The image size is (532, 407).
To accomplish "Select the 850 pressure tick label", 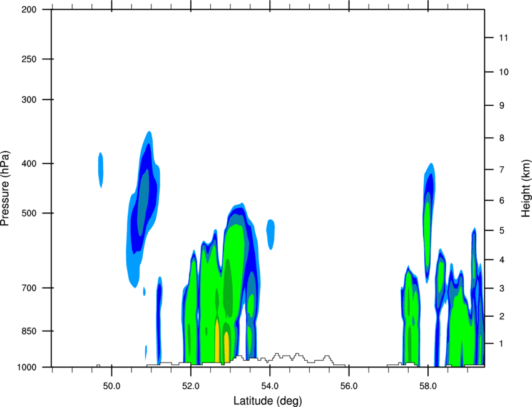I will 29,331.
